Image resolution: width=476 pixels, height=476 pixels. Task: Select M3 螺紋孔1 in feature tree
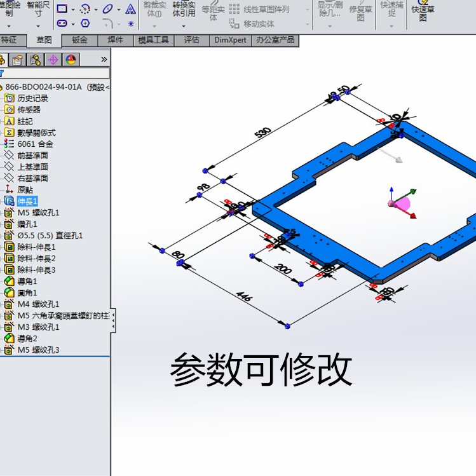pyautogui.click(x=38, y=327)
